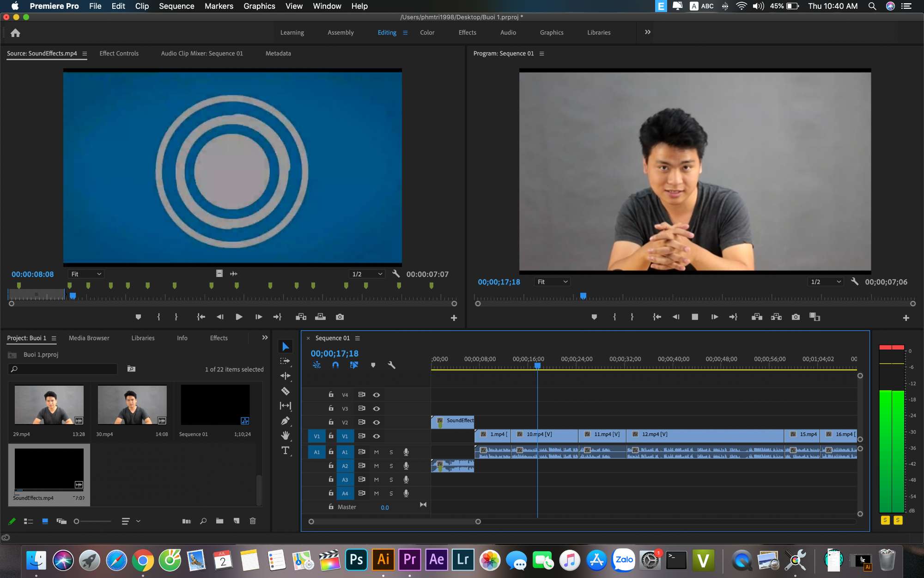This screenshot has height=578, width=924.
Task: Toggle track lock on V4
Action: 331,394
